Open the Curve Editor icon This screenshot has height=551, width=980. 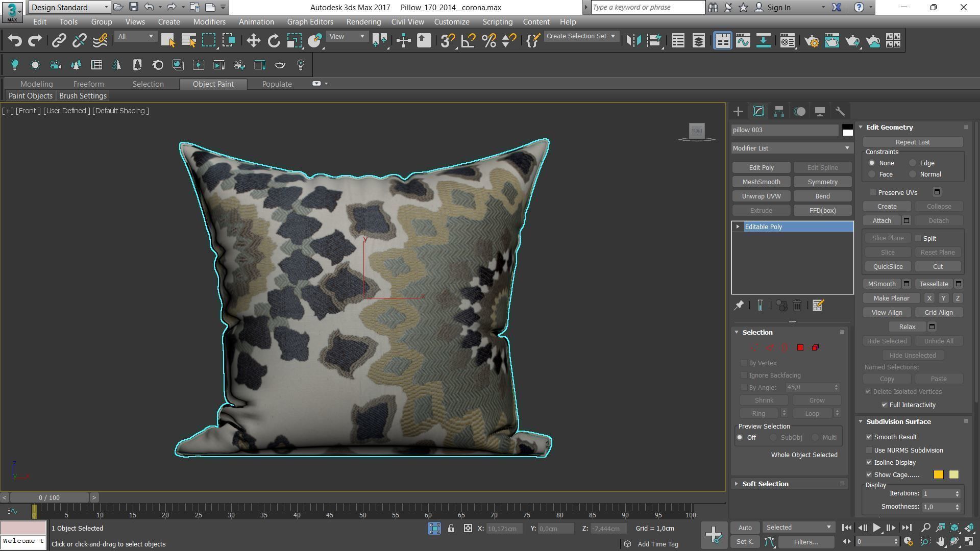pos(743,41)
